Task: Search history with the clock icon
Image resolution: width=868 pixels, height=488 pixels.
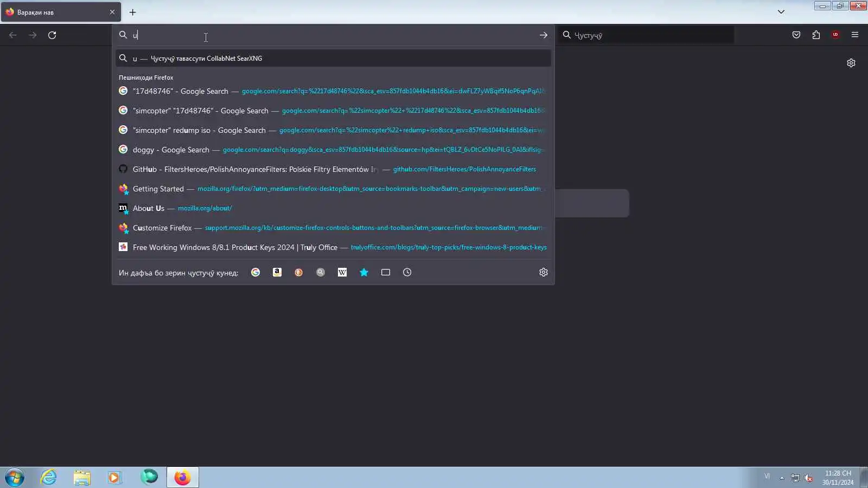Action: point(407,272)
